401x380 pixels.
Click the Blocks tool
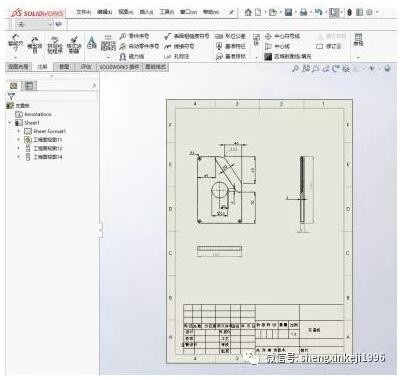click(x=256, y=40)
